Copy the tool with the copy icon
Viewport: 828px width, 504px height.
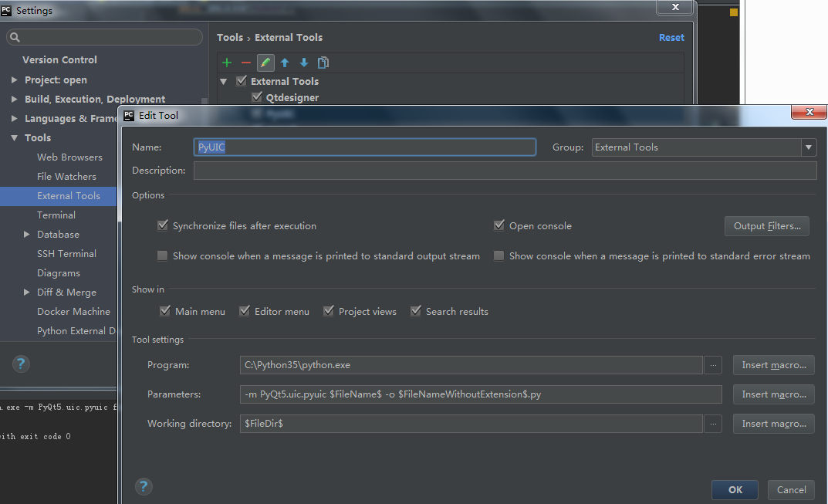pos(323,63)
